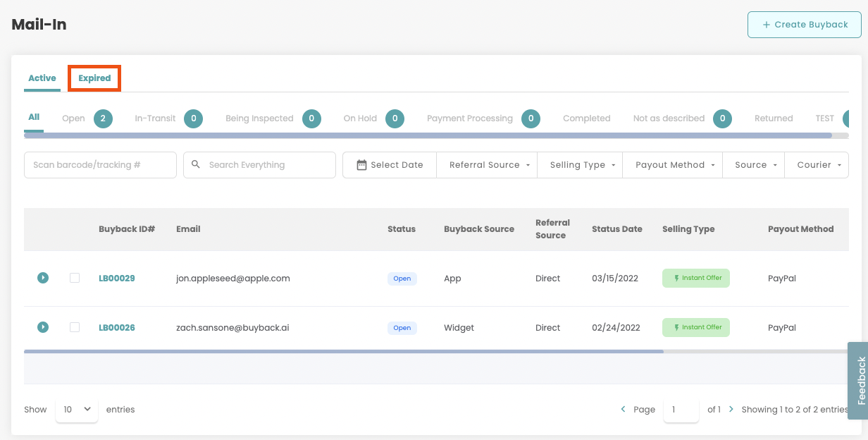868x440 pixels.
Task: Open the Payout Method filter dropdown
Action: point(673,165)
